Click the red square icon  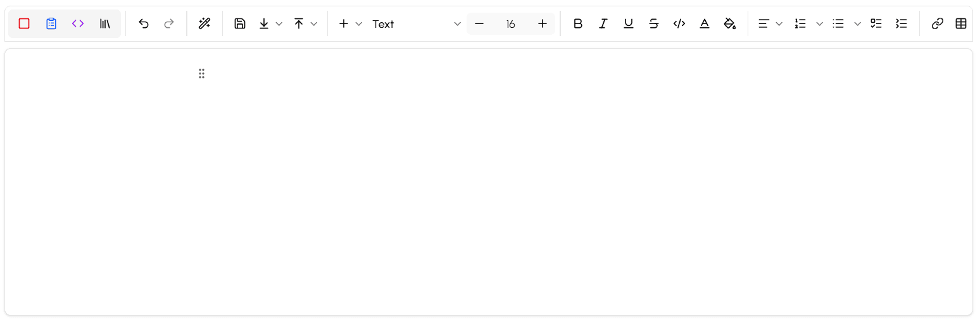24,23
